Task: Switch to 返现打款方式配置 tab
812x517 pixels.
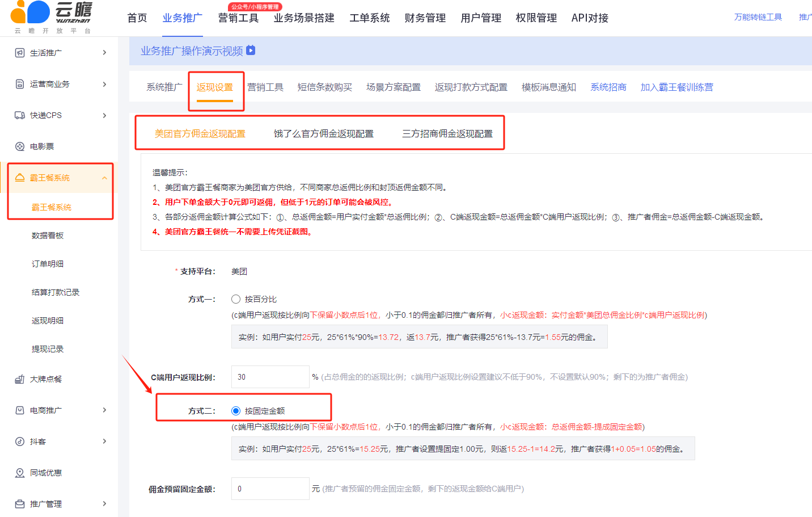Action: pyautogui.click(x=471, y=87)
